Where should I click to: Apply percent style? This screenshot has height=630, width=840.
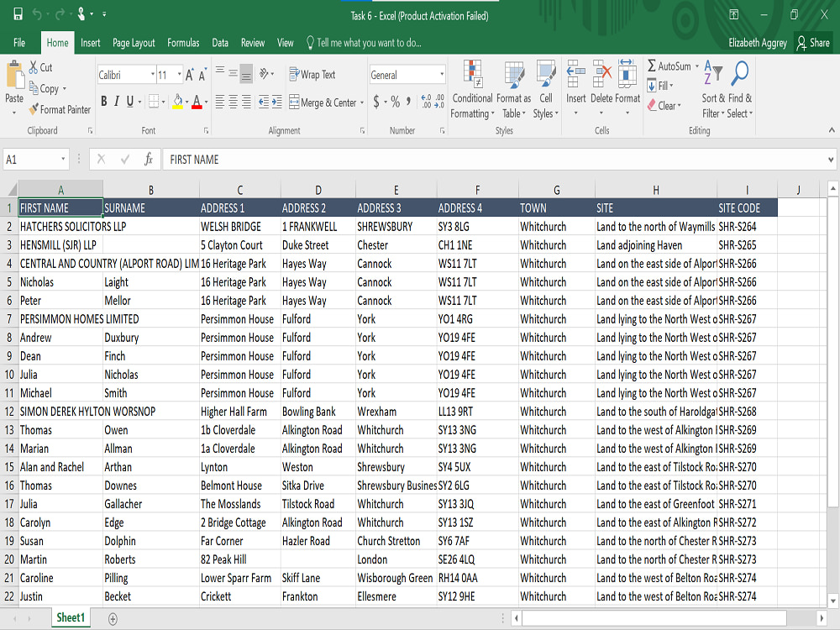click(x=396, y=102)
